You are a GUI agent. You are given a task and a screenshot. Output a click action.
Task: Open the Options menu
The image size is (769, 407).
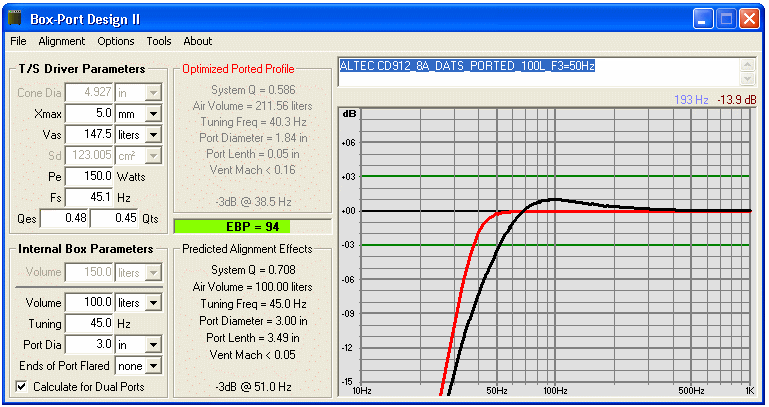tap(116, 41)
